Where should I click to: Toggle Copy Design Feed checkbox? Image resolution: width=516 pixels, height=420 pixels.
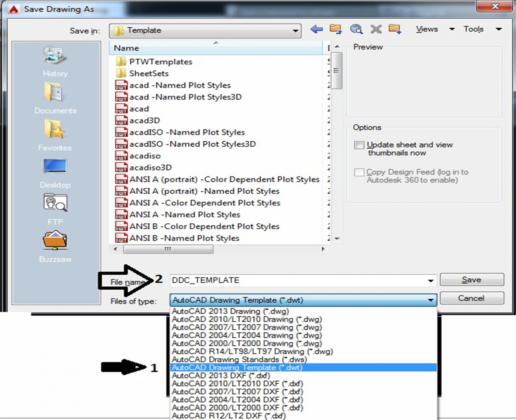(x=359, y=172)
